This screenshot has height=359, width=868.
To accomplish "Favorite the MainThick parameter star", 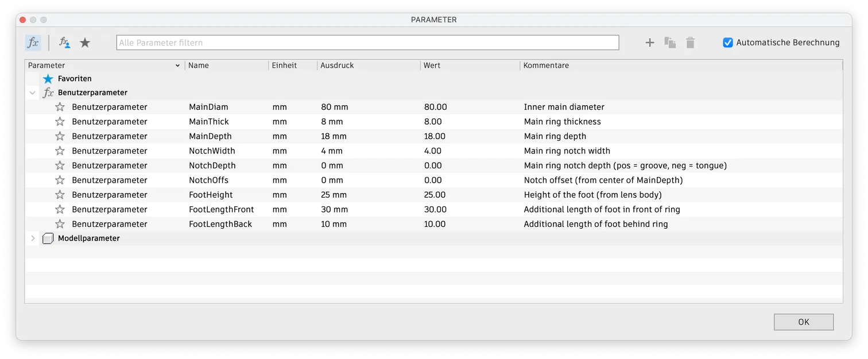I will tap(60, 122).
